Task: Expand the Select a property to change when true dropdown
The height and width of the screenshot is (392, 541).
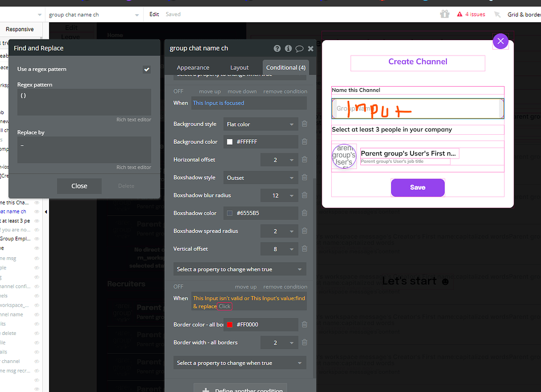Action: tap(239, 269)
